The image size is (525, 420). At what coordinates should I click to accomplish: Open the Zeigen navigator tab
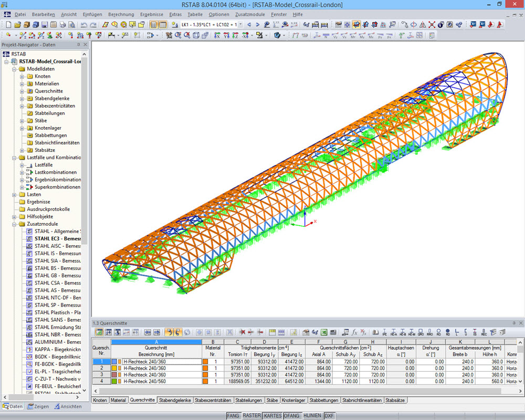click(38, 406)
